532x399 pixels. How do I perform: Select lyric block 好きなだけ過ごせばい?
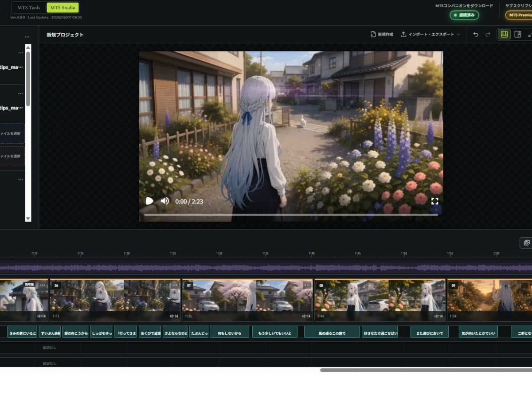pos(380,332)
